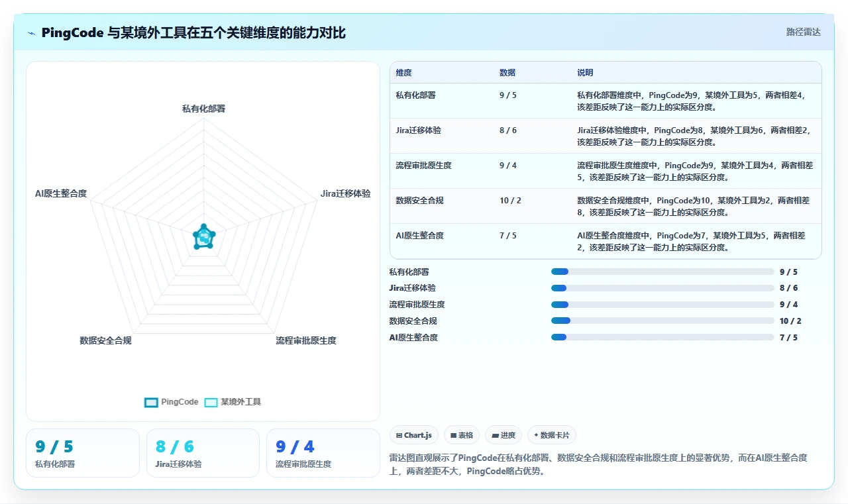Click the 数据安全合规 description text in table
The width and height of the screenshot is (848, 504).
click(x=693, y=206)
